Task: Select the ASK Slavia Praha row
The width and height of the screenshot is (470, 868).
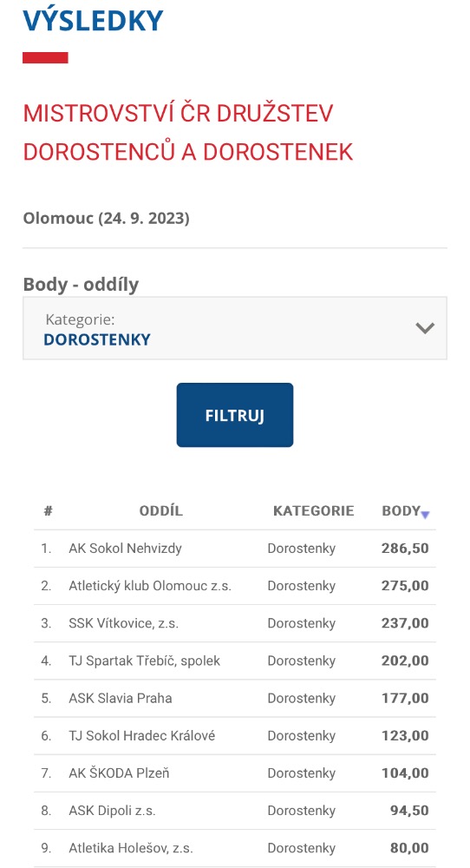Action: 235,698
